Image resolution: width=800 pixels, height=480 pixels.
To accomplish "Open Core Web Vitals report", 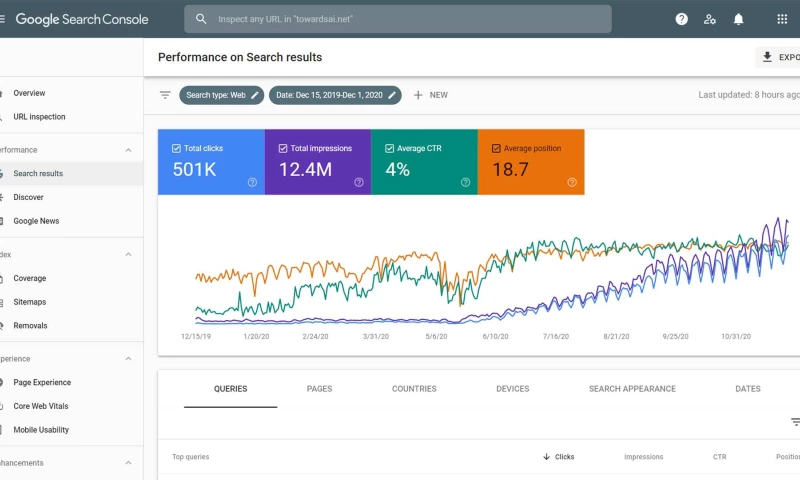I will click(x=41, y=406).
